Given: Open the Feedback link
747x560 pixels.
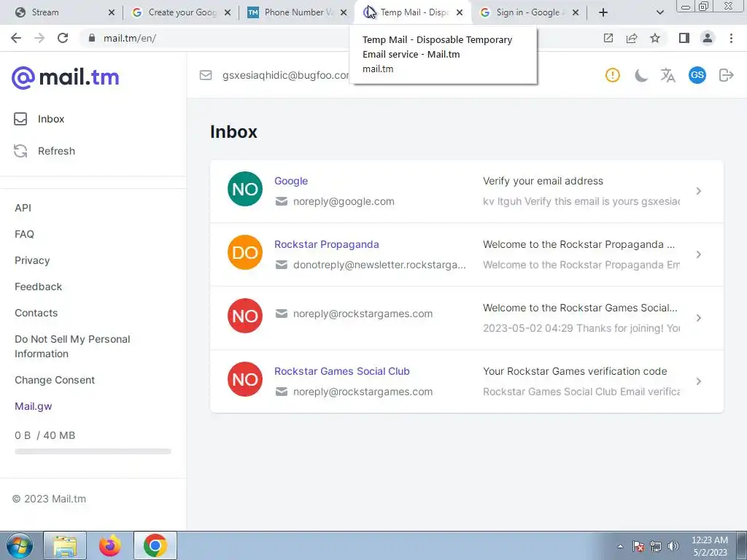Looking at the screenshot, I should [38, 286].
